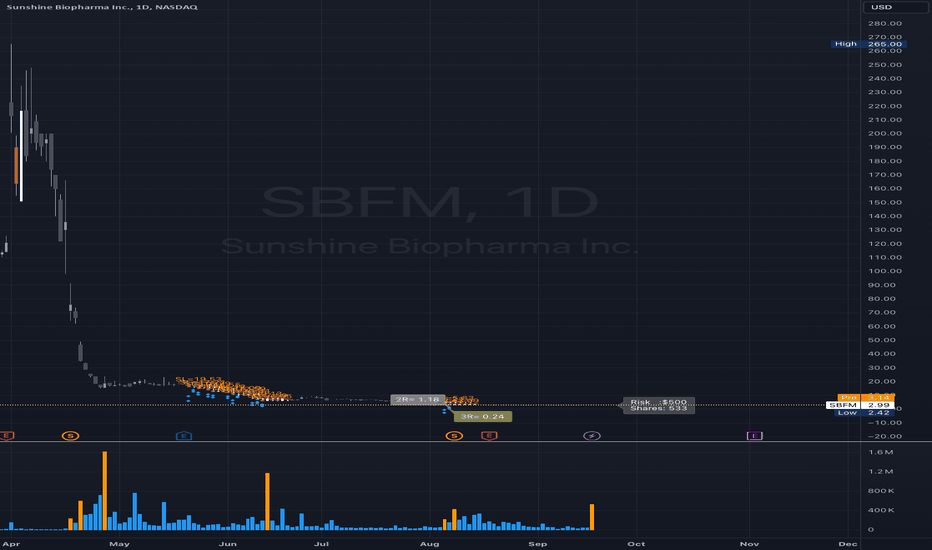Screen dimensions: 932x550
Task: Click the May label on time axis
Action: (x=119, y=544)
